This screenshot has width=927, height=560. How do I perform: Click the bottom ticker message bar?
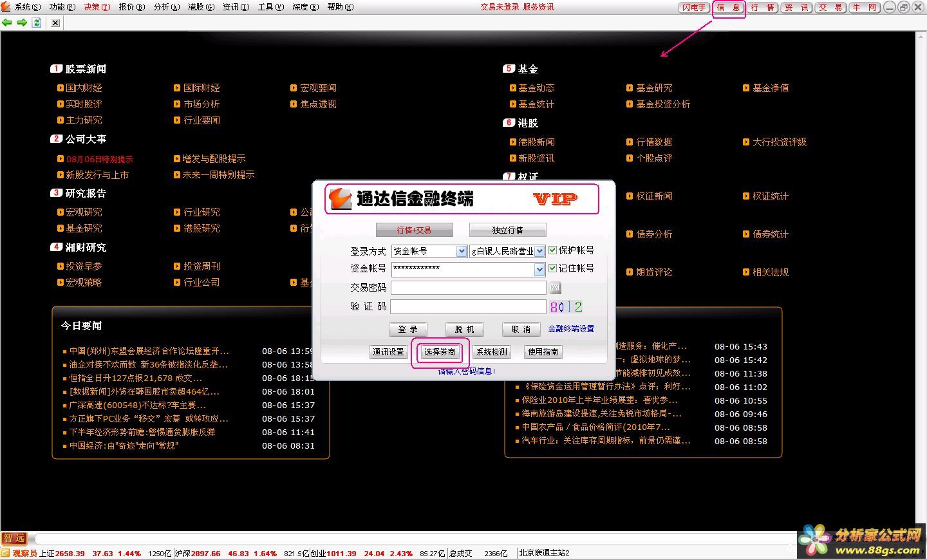pos(415,539)
